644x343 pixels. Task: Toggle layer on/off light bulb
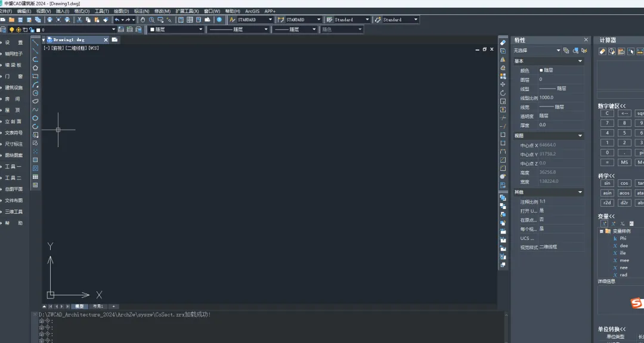point(11,30)
